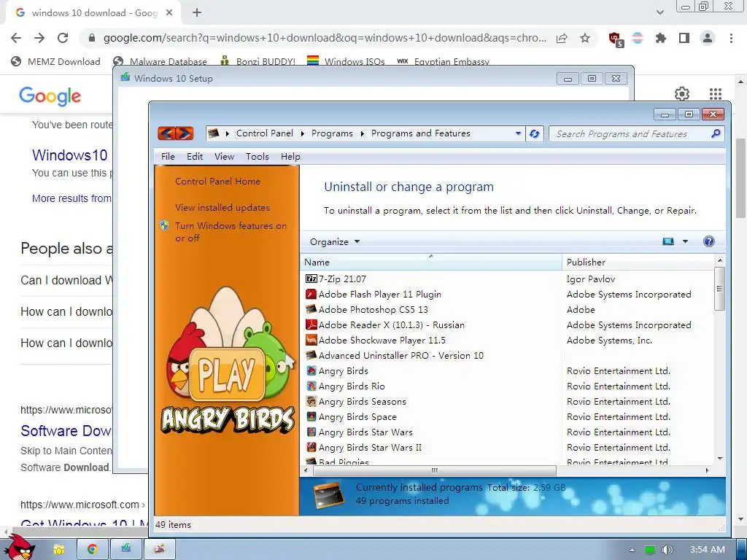The width and height of the screenshot is (747, 560).
Task: Open help with the blue question mark
Action: coord(709,241)
